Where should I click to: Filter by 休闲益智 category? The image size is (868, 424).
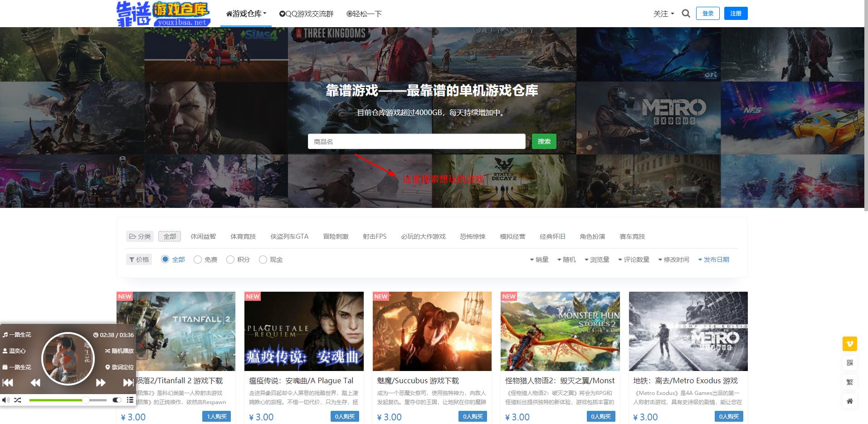pyautogui.click(x=203, y=236)
